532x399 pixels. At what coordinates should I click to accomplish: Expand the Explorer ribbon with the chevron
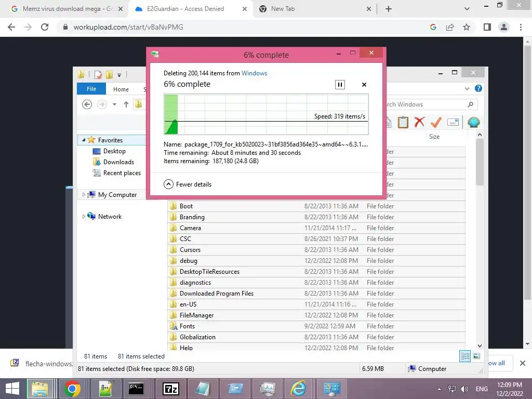pyautogui.click(x=467, y=88)
